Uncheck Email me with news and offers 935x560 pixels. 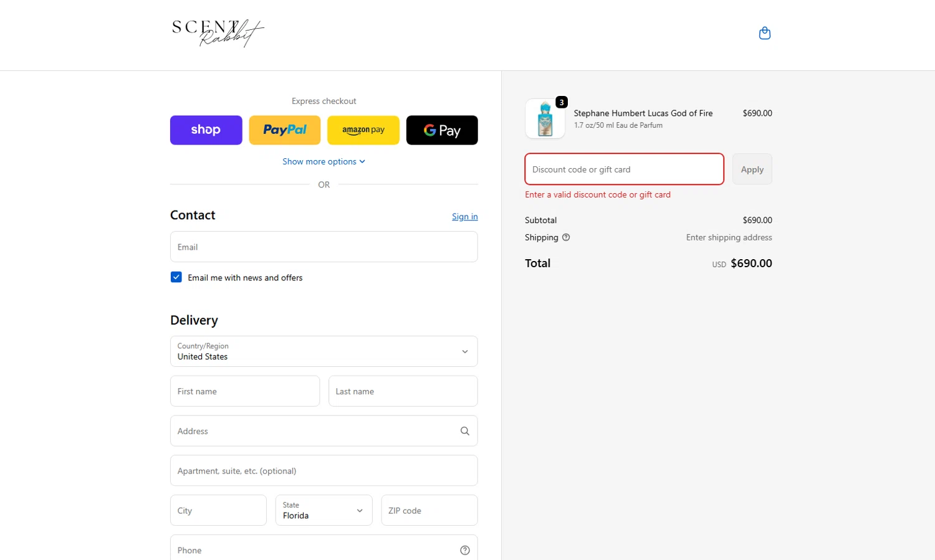point(176,277)
